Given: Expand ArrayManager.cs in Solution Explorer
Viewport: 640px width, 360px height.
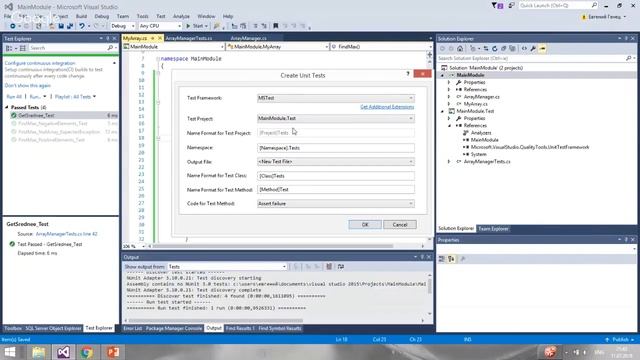Looking at the screenshot, I should tap(449, 97).
